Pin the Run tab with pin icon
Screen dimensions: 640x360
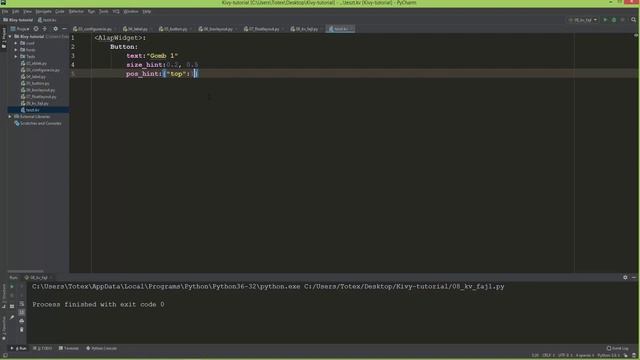tap(12, 317)
